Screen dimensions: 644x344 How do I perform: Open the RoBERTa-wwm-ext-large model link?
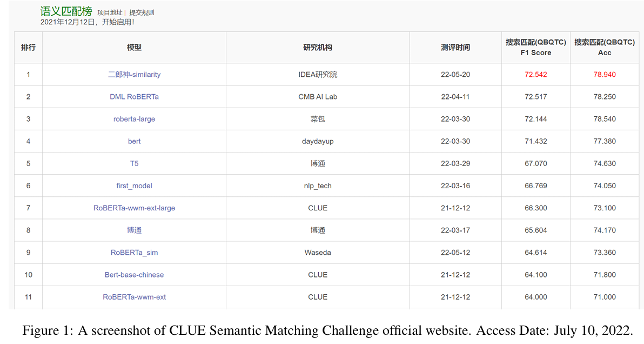tap(135, 208)
